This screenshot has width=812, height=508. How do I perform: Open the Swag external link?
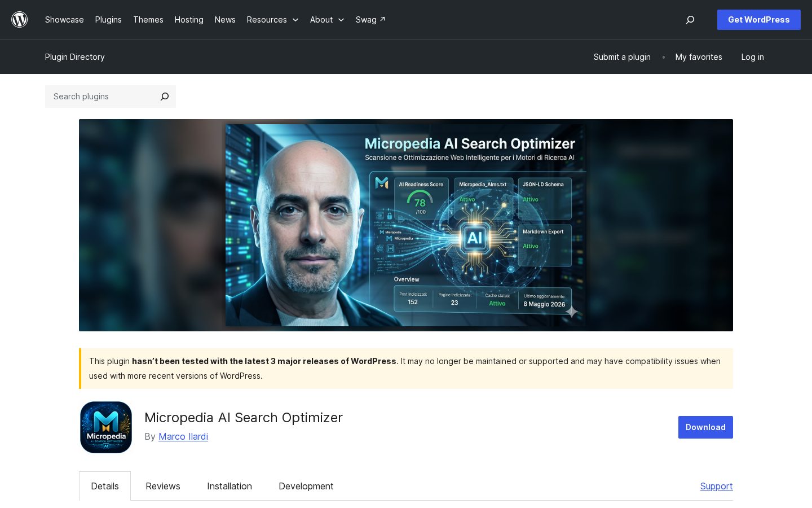click(x=370, y=20)
